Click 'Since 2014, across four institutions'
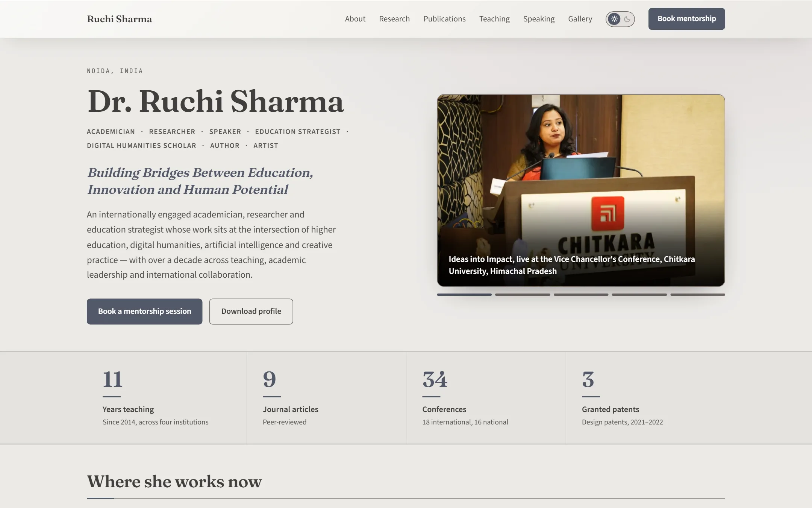Screen dimensions: 812x508 [155, 422]
